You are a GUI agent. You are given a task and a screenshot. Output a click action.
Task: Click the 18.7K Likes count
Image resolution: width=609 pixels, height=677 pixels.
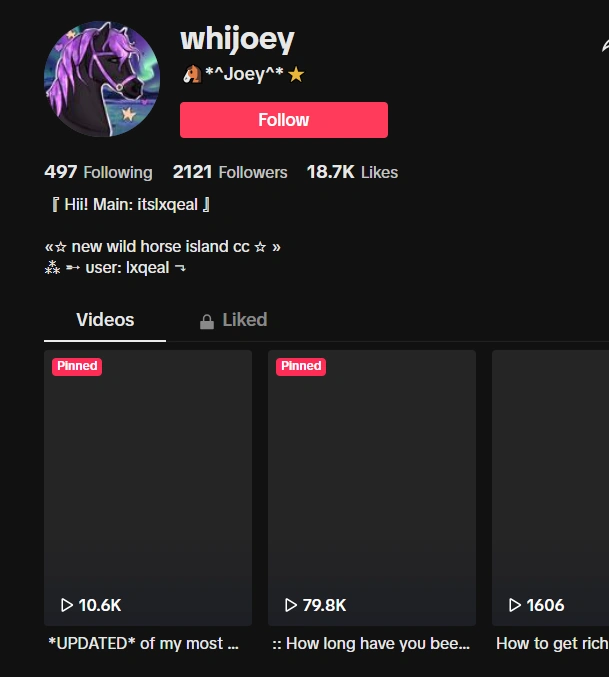pos(352,172)
